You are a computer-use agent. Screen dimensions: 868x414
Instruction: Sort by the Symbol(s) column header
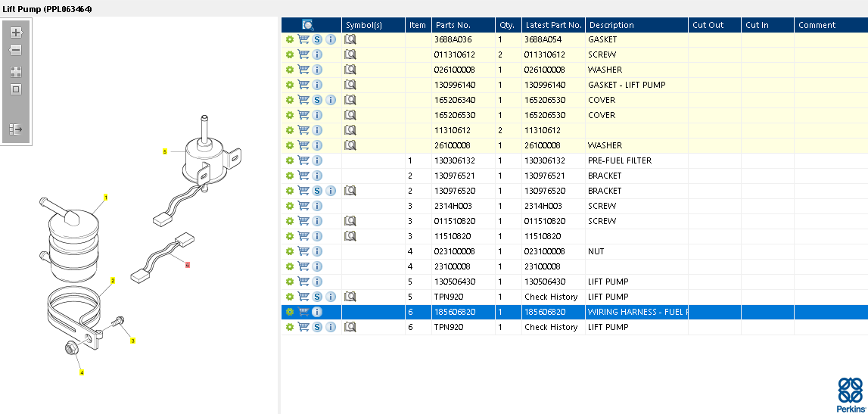[373, 25]
